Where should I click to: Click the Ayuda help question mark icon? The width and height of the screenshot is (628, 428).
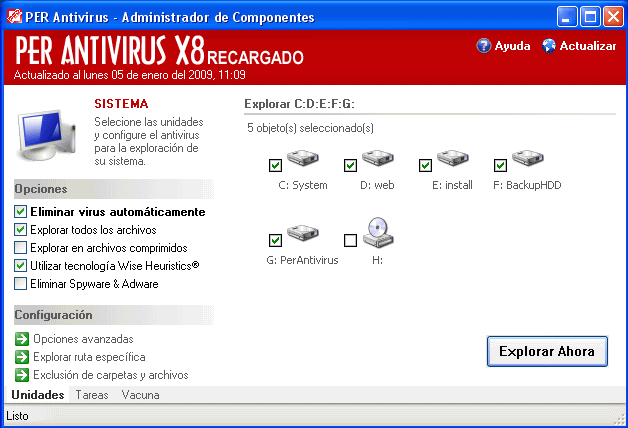[x=484, y=46]
